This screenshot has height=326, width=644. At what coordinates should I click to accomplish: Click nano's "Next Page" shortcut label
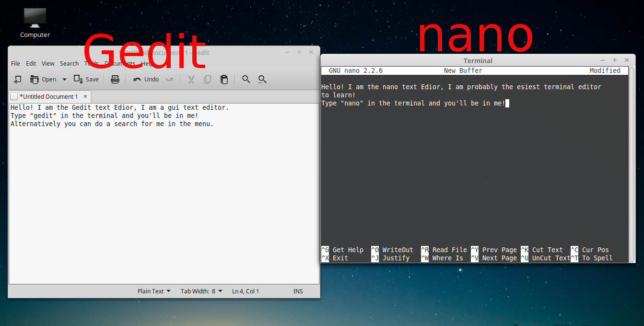point(500,258)
